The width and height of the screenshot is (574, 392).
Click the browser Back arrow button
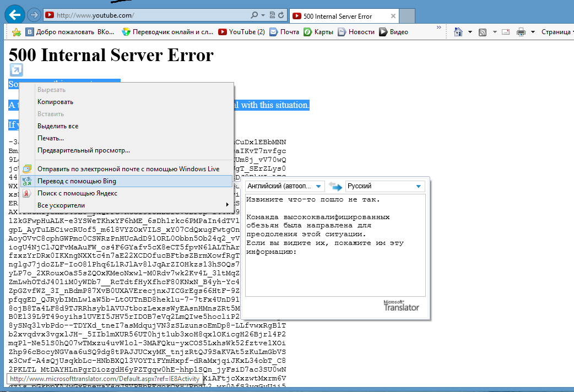point(15,14)
